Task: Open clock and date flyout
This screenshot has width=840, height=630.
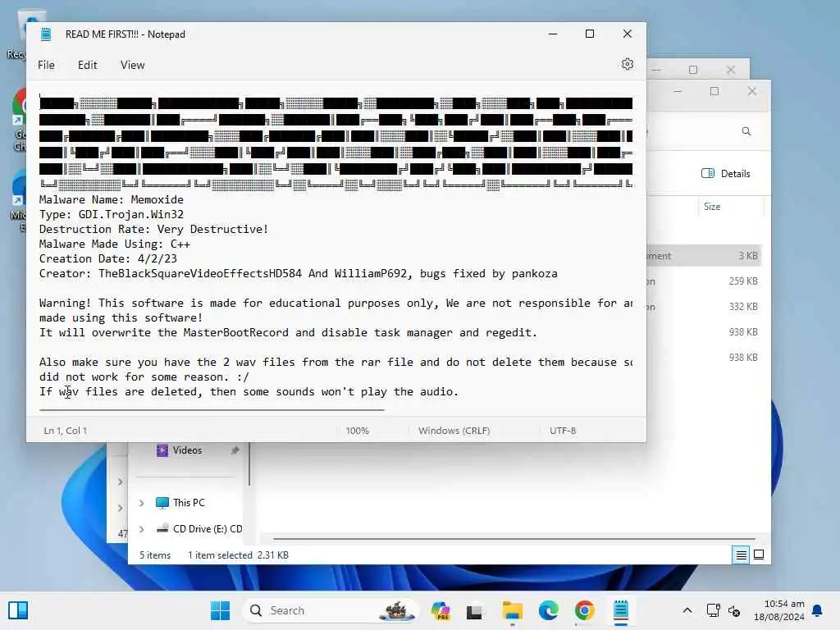Action: 779,610
